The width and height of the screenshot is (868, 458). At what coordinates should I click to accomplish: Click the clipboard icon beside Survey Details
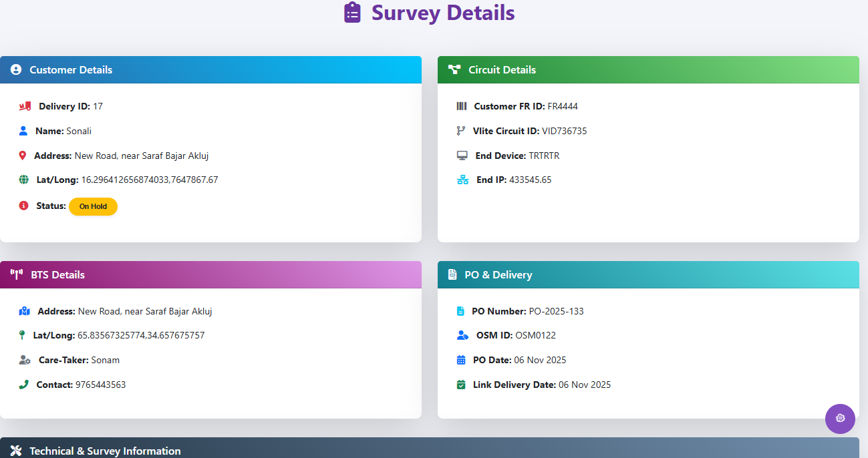click(x=352, y=13)
